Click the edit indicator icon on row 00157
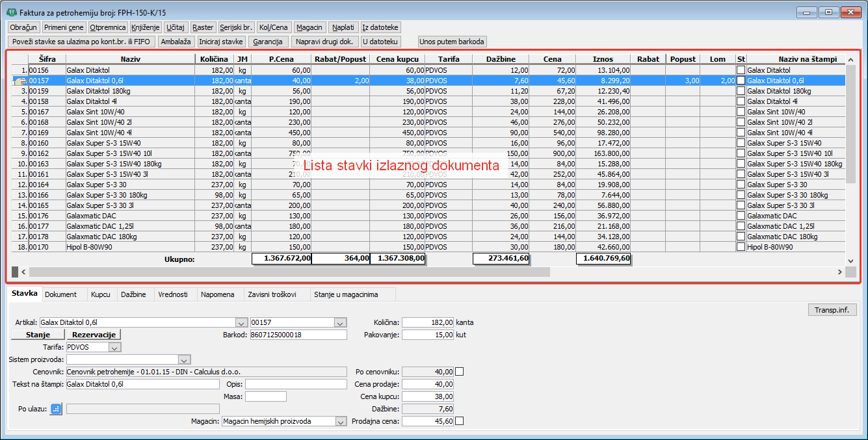Viewport: 868px width, 440px height. point(20,81)
